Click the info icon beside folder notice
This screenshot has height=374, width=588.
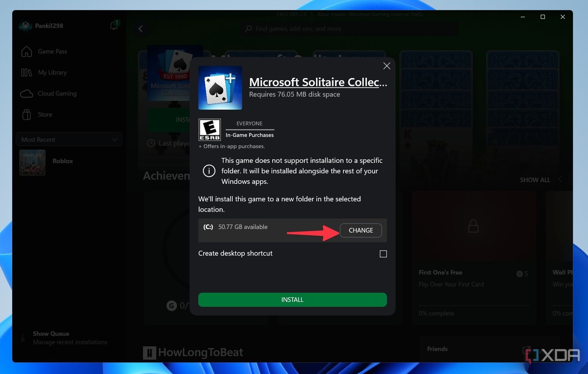point(209,171)
